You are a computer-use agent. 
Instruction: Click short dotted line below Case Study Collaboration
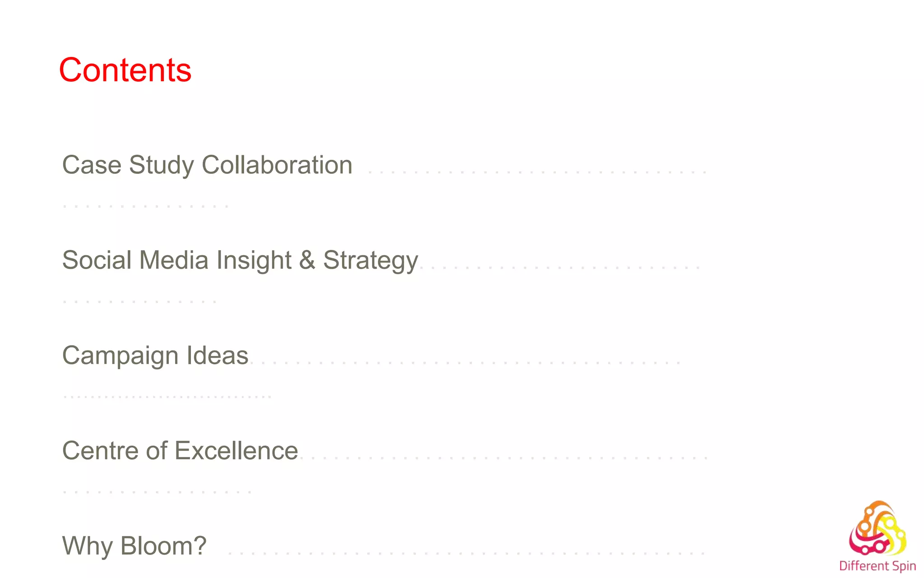click(146, 206)
